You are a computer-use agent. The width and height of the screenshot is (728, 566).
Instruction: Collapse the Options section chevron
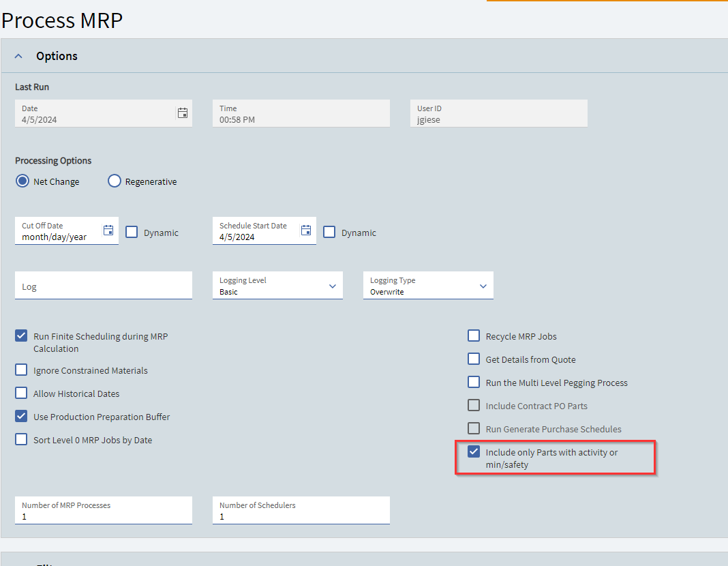18,56
